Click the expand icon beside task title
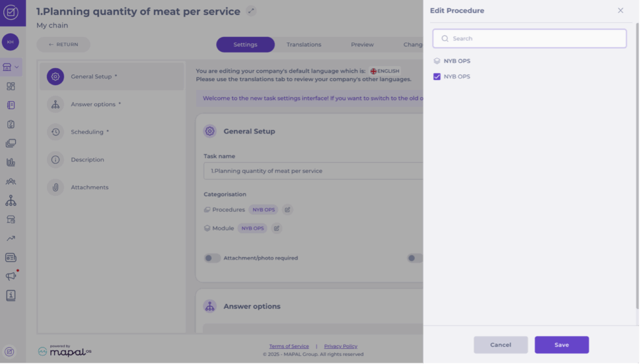640x364 pixels. pos(251,11)
